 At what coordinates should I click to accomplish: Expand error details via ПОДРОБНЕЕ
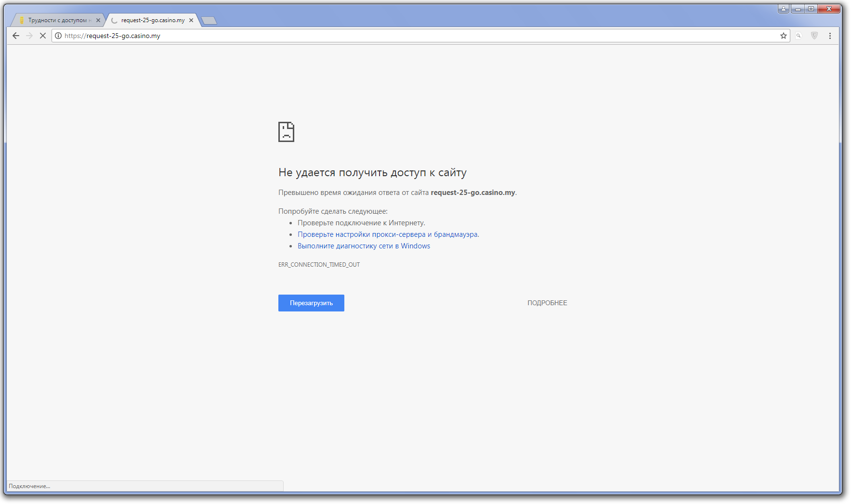[547, 303]
